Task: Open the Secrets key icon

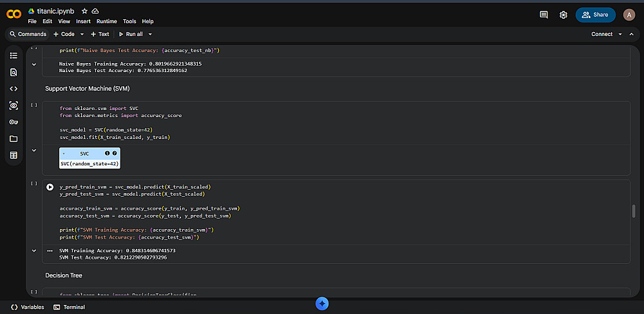Action: (x=14, y=122)
